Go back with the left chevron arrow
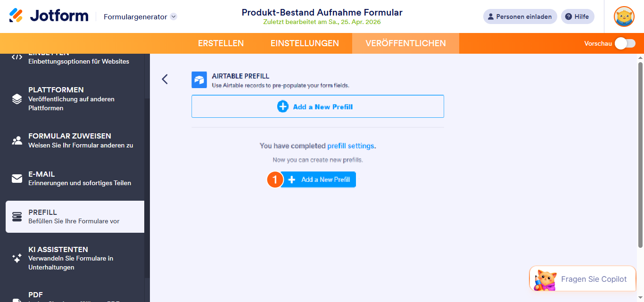The image size is (644, 302). coord(165,79)
